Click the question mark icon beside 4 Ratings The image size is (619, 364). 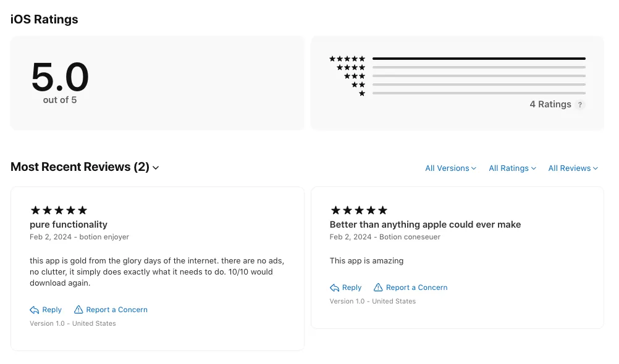pos(579,105)
